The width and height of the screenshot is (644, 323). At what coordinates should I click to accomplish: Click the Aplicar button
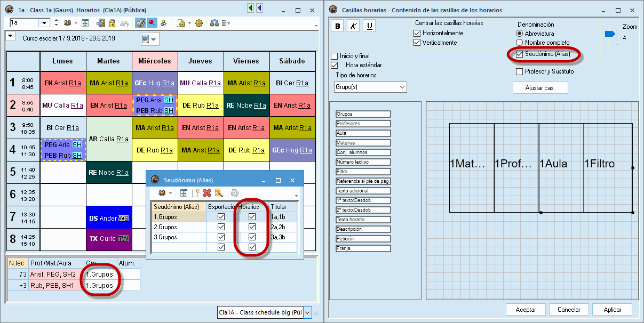click(x=612, y=310)
